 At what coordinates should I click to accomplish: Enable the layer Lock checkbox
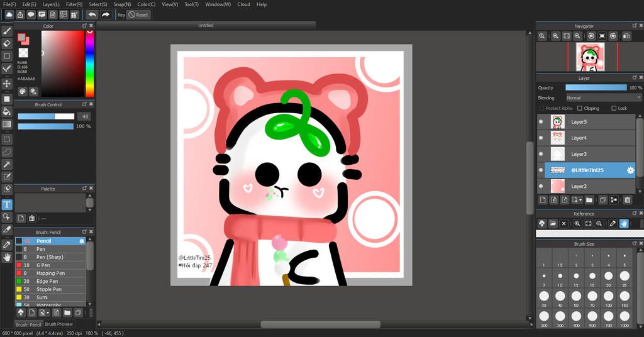tap(614, 108)
